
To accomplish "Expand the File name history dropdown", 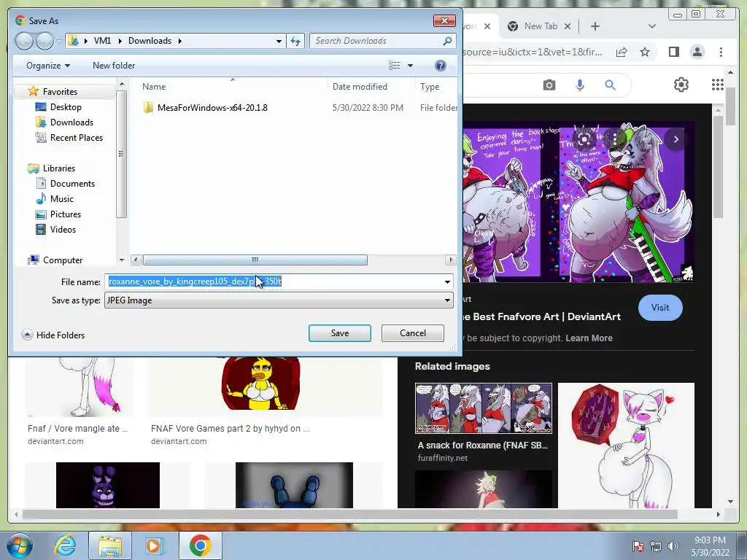I will [447, 282].
